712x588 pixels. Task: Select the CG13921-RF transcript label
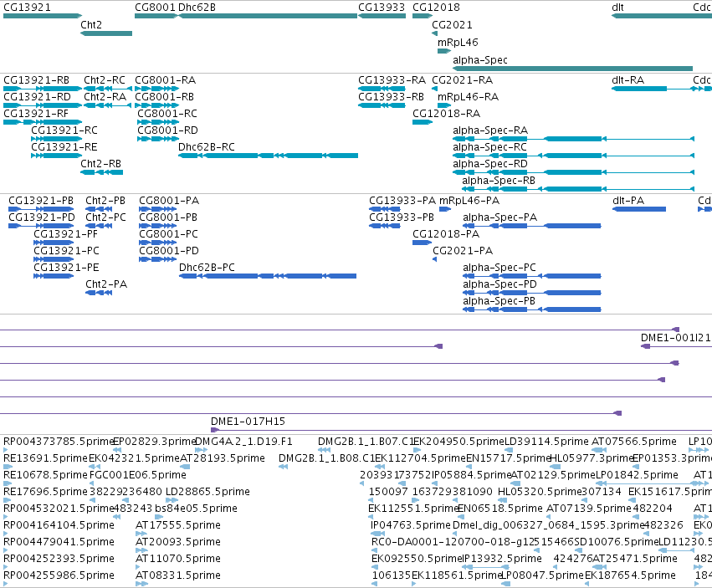click(x=36, y=114)
